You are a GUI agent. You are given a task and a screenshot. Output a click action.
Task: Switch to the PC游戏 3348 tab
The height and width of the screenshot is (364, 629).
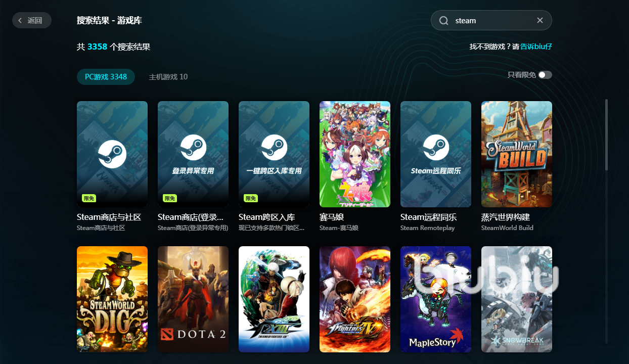click(x=106, y=77)
